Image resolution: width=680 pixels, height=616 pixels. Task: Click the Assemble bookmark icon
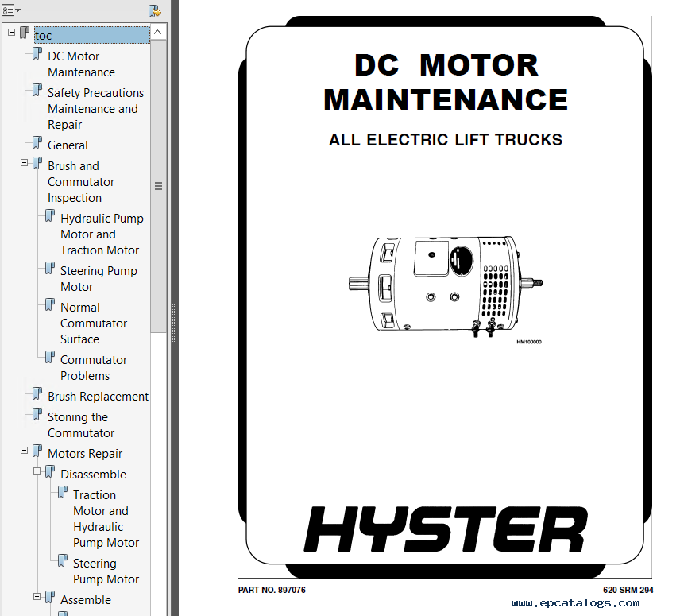pyautogui.click(x=50, y=598)
